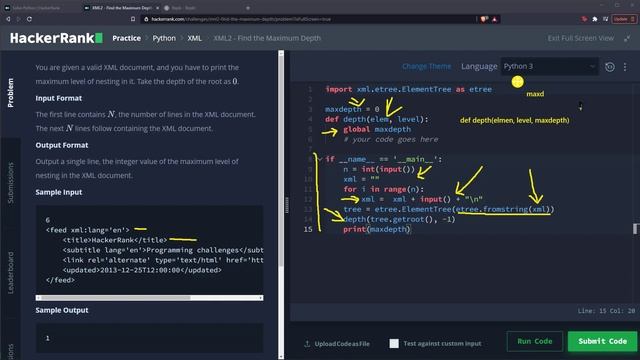This screenshot has height=360, width=640.
Task: Click the '</feed>' sample input line
Action: click(x=60, y=280)
